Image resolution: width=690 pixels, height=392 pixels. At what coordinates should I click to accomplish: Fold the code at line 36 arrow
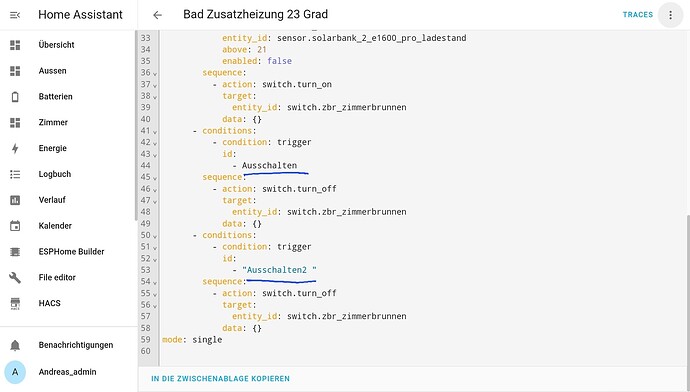(155, 73)
